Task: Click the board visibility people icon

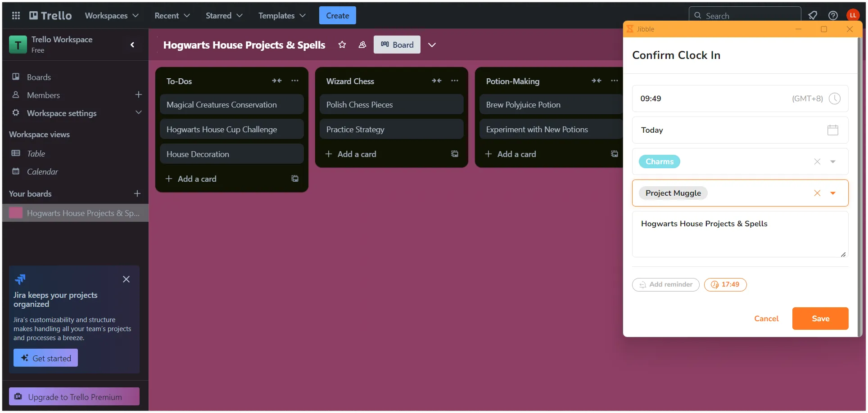Action: tap(362, 45)
